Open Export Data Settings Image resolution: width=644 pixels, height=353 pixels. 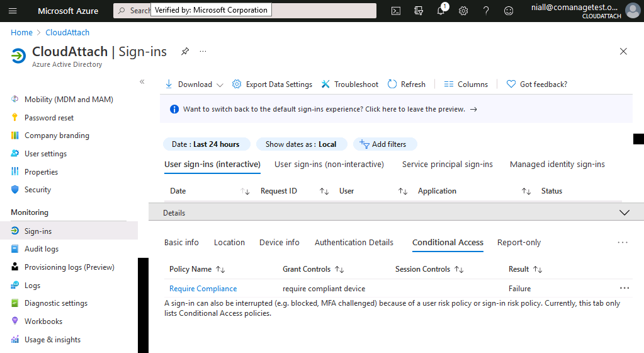click(272, 84)
